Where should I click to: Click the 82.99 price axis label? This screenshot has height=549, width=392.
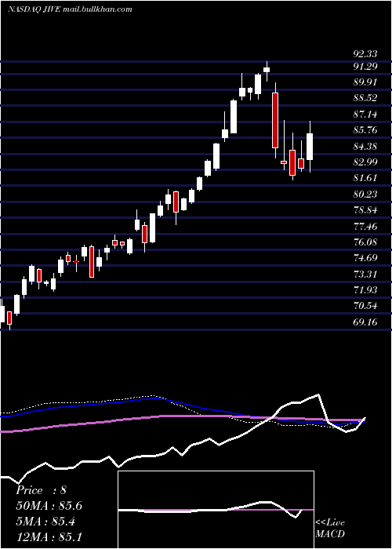coord(365,162)
